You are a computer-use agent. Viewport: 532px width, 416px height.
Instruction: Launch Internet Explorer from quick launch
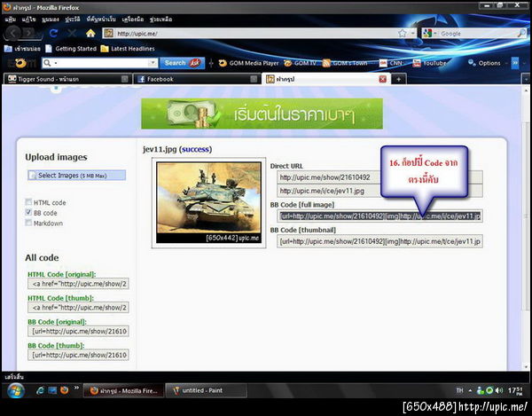pos(40,390)
